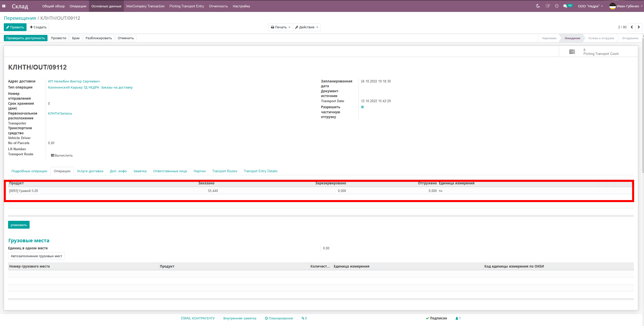Open the Отчетность menu
Screen dimensions: 644x326
tap(218, 6)
